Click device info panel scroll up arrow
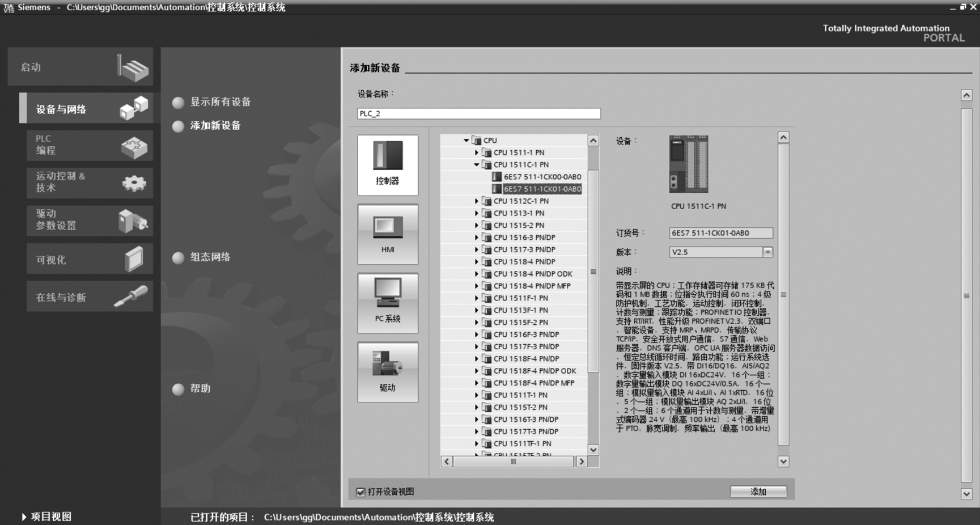Image resolution: width=980 pixels, height=525 pixels. [x=783, y=137]
